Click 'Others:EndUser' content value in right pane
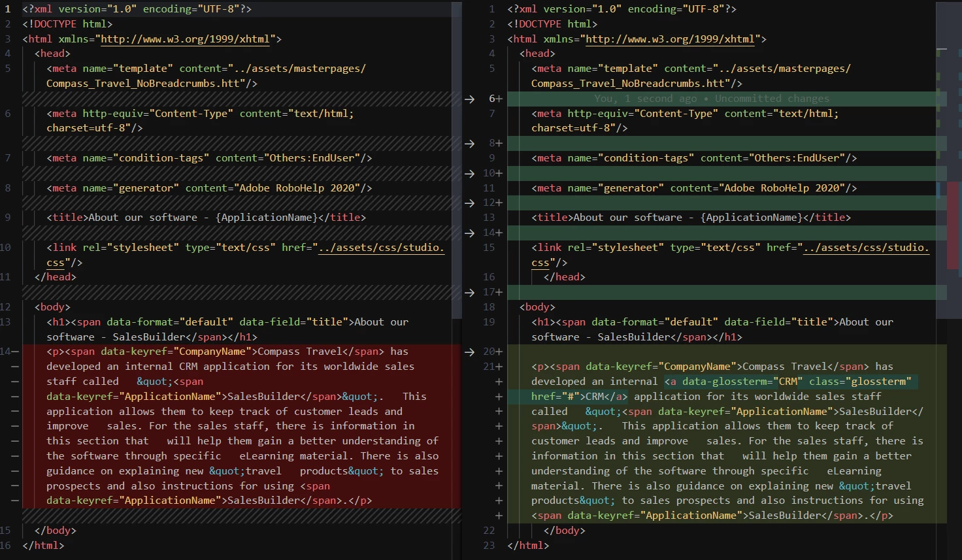This screenshot has height=560, width=962. tap(797, 158)
